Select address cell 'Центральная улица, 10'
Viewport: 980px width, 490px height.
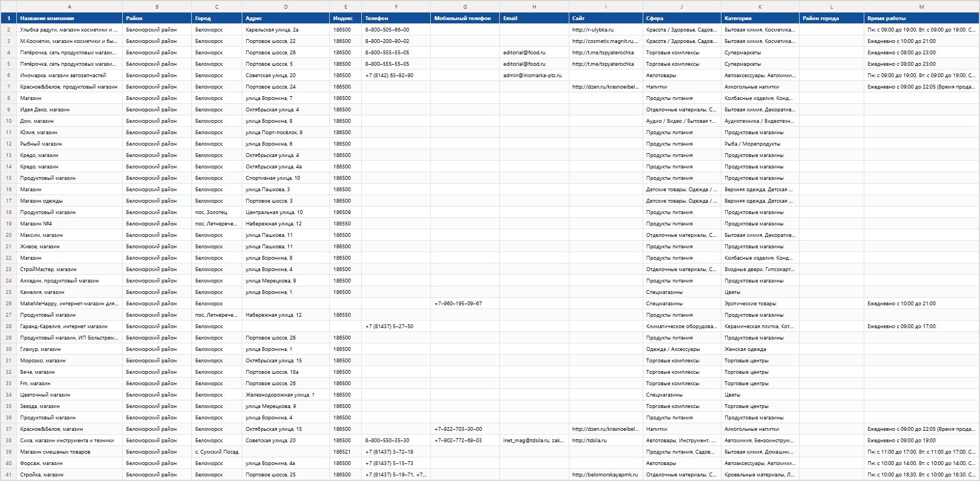286,212
